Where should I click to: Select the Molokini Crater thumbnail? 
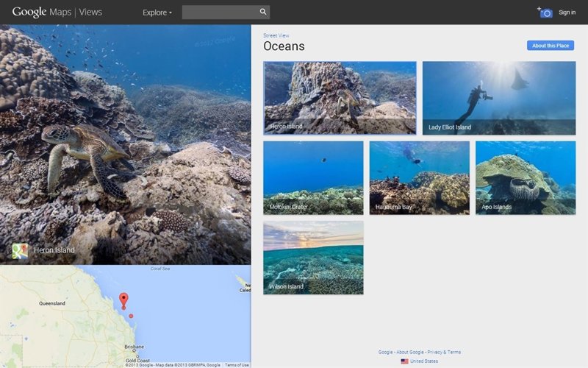313,177
